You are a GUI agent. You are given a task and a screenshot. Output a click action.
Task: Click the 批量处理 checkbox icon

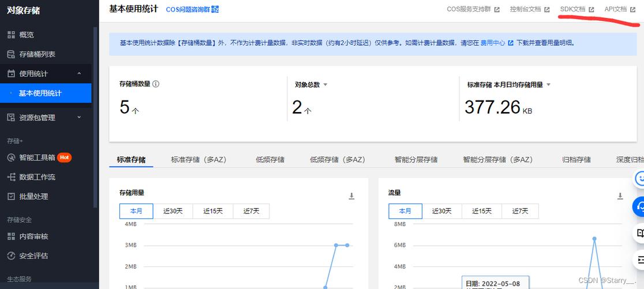point(11,197)
